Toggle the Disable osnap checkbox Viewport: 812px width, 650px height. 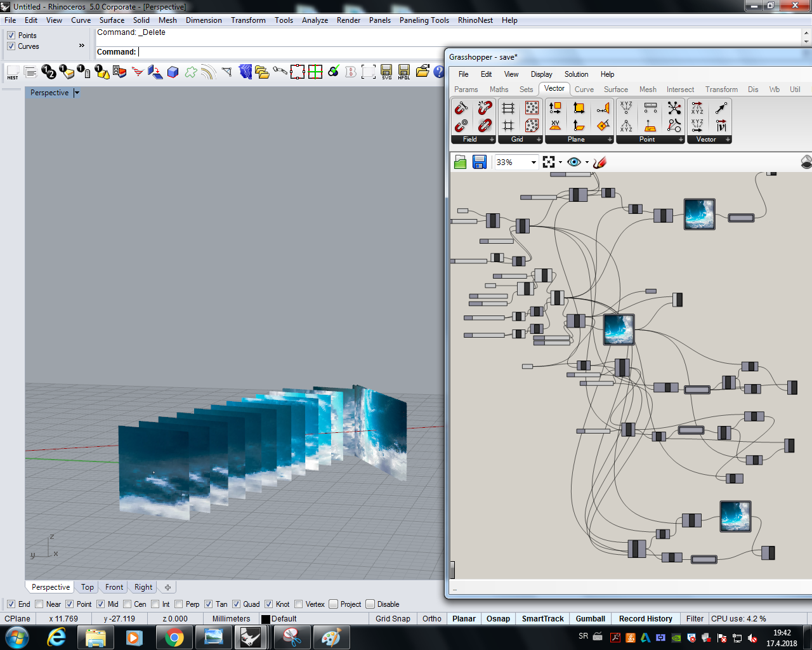point(370,604)
